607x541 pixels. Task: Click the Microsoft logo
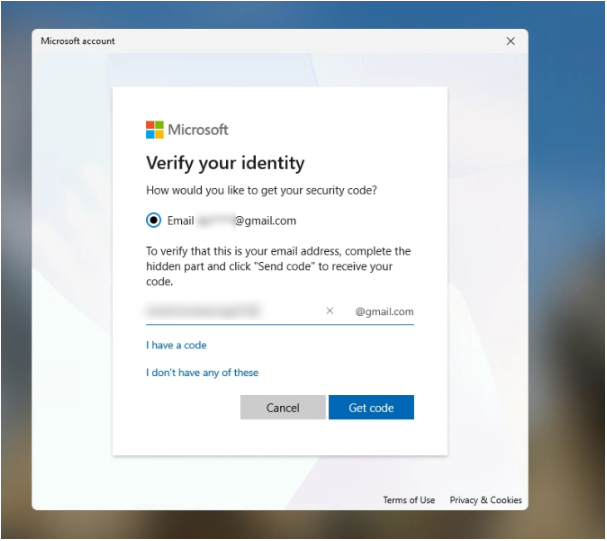tap(187, 130)
